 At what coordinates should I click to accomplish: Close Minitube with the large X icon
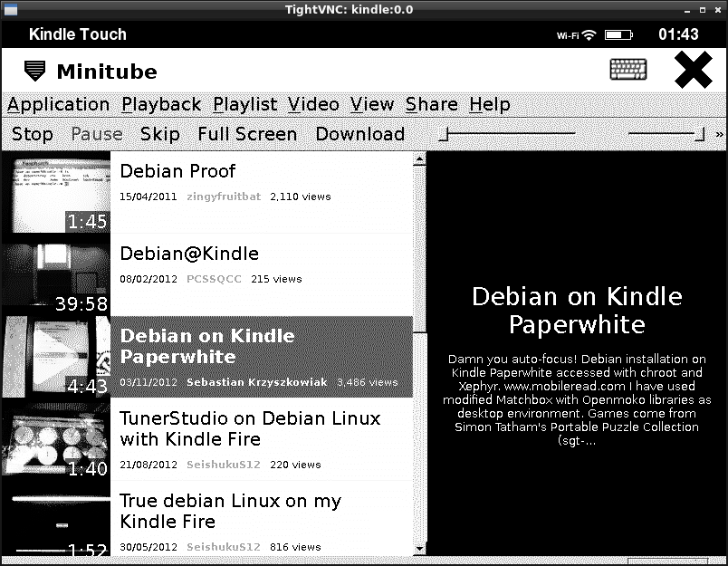pos(694,70)
